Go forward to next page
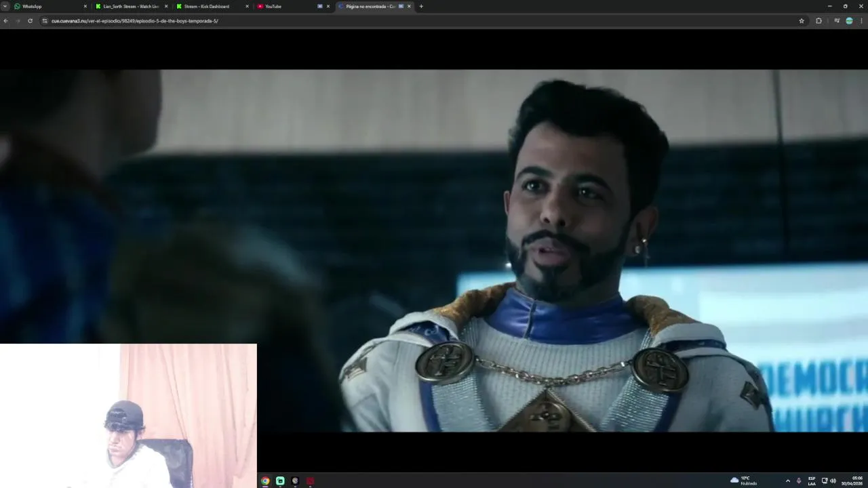The height and width of the screenshot is (488, 868). tap(18, 21)
